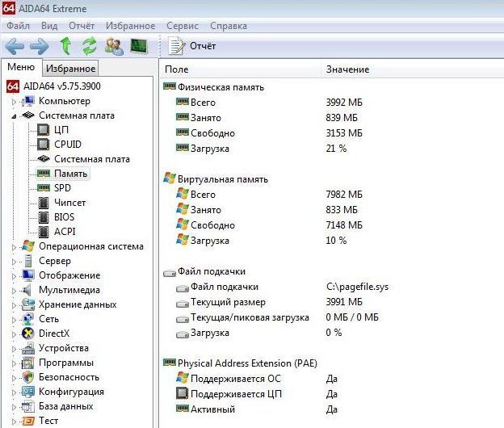
Task: Expand the Мультимедиа node
Action: coord(14,291)
